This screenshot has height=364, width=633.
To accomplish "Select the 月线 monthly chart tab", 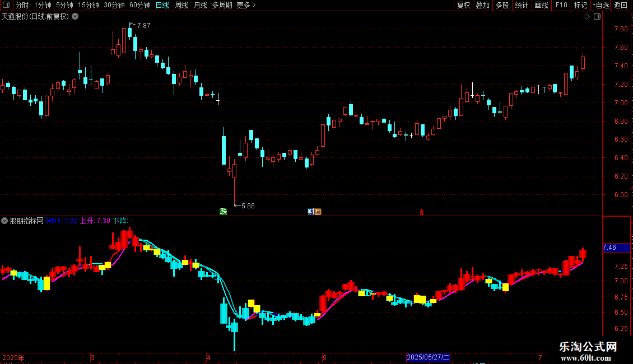I will tap(200, 5).
